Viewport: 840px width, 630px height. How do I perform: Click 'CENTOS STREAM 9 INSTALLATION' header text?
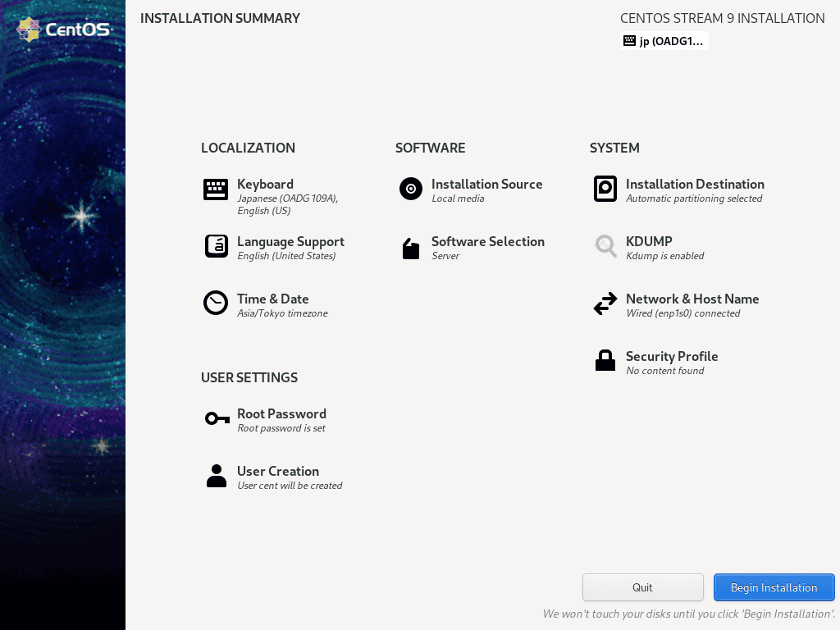(722, 18)
